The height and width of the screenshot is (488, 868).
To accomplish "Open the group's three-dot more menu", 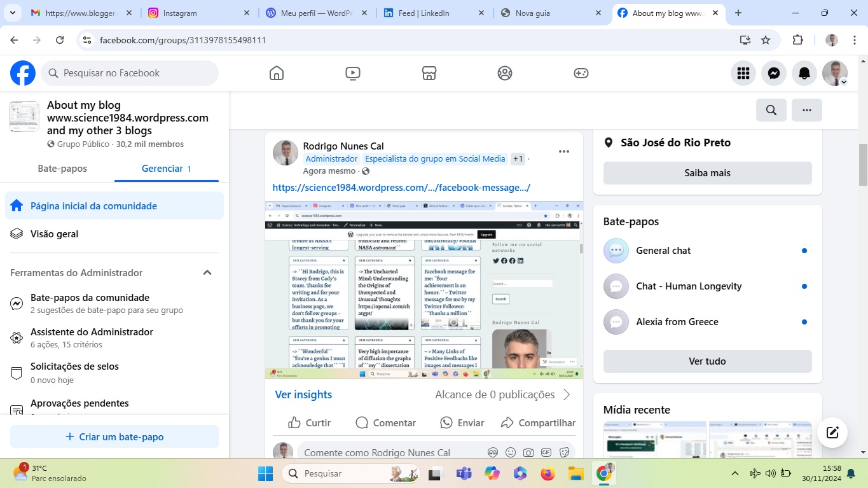I will [807, 110].
